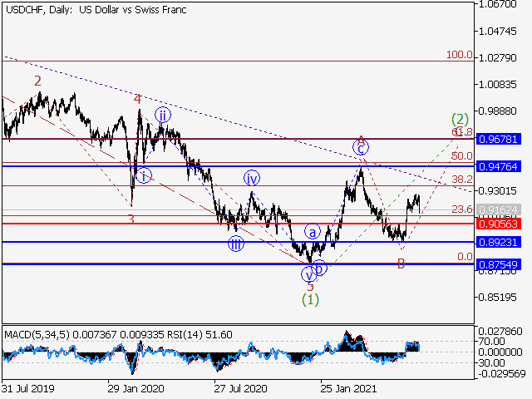
Task: Select the red 0.90563 price level label
Action: tap(499, 224)
